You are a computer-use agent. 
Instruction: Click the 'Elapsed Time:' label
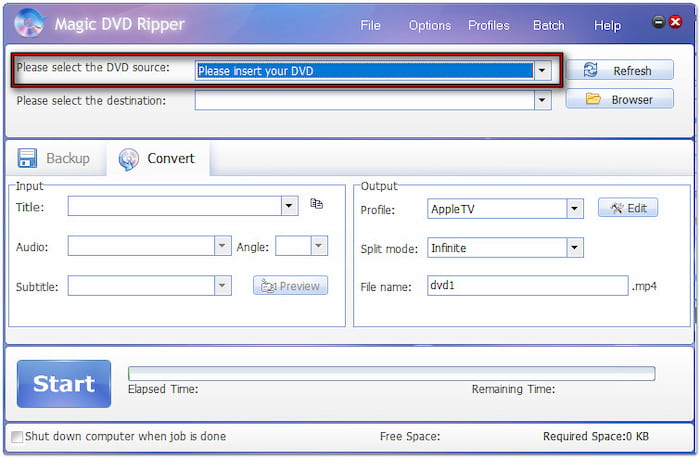pos(163,389)
